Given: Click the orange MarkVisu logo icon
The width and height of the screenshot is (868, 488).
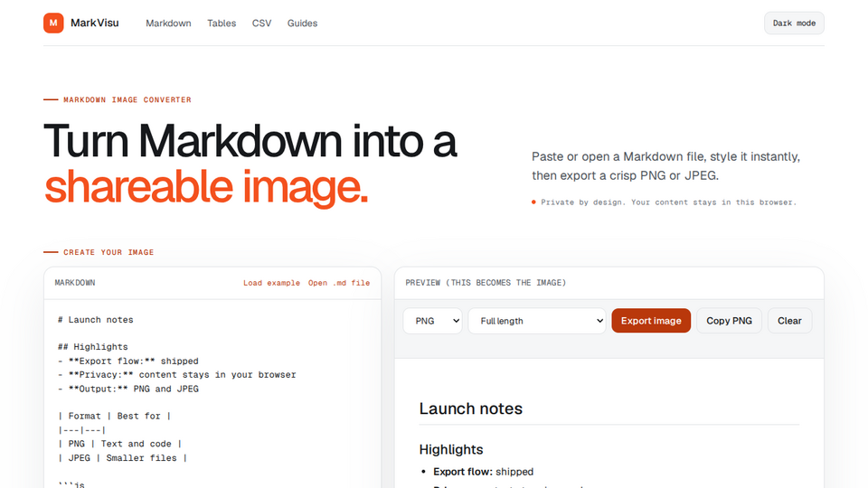Looking at the screenshot, I should tap(53, 23).
